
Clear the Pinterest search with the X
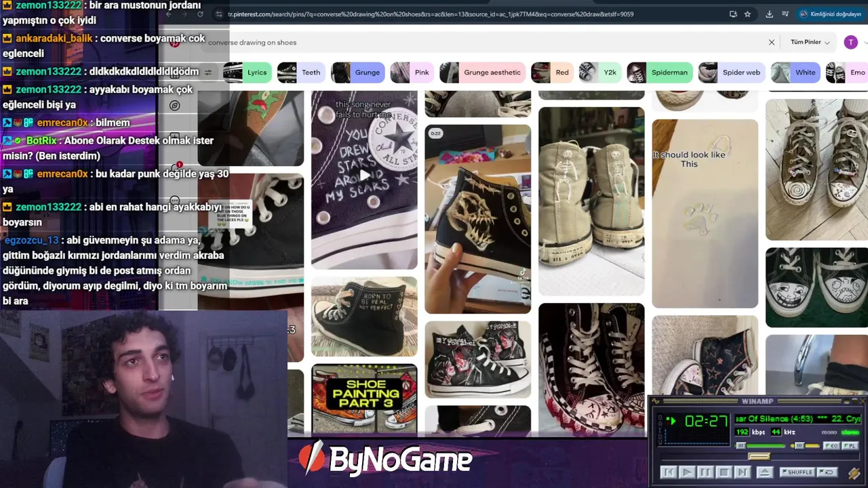[771, 42]
